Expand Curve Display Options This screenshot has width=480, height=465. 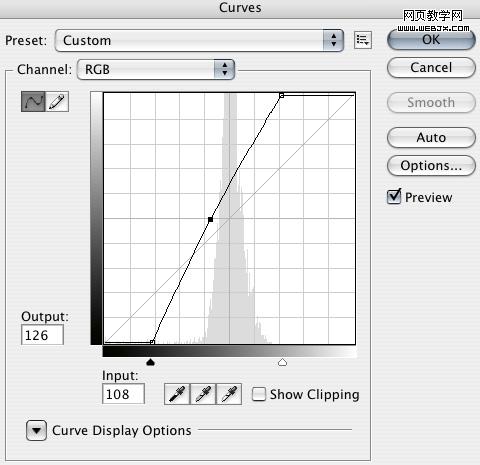(x=36, y=430)
